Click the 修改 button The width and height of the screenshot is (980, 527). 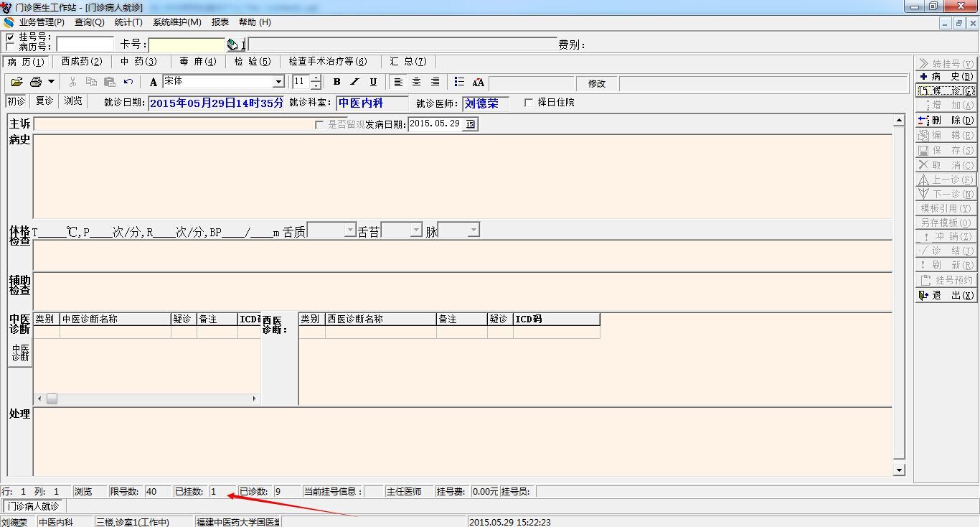coord(597,83)
